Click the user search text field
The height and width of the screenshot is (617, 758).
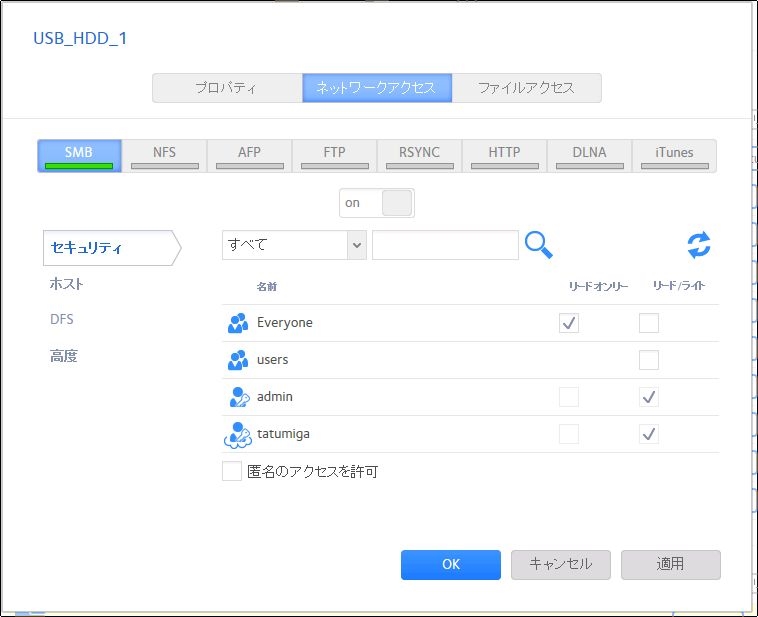coord(445,245)
